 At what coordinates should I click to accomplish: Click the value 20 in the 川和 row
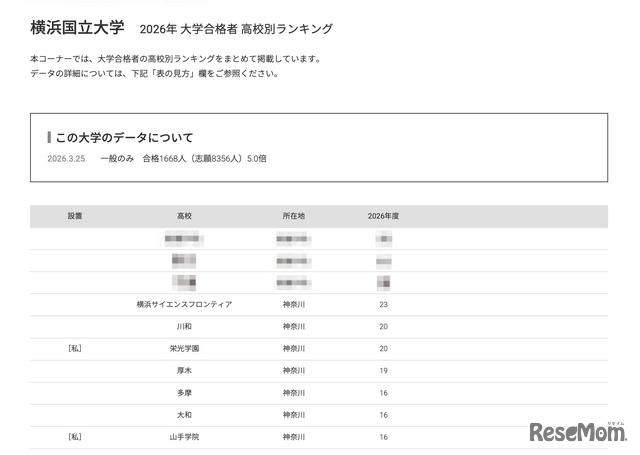click(x=383, y=326)
